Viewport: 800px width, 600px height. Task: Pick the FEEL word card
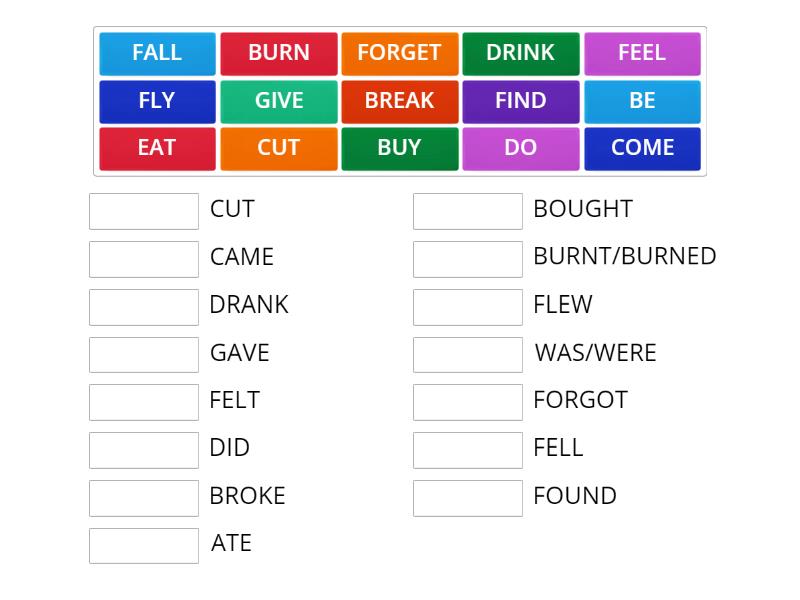click(x=642, y=53)
